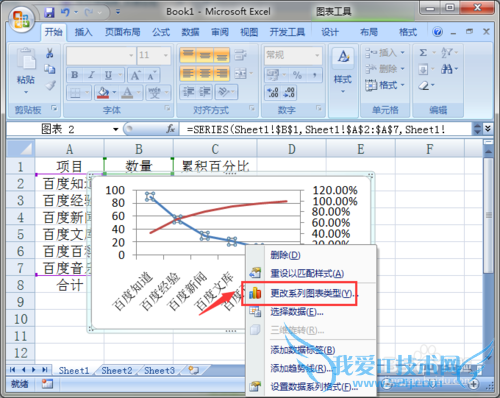Image resolution: width=500 pixels, height=398 pixels.
Task: Click increase indent icon
Action: [205, 92]
